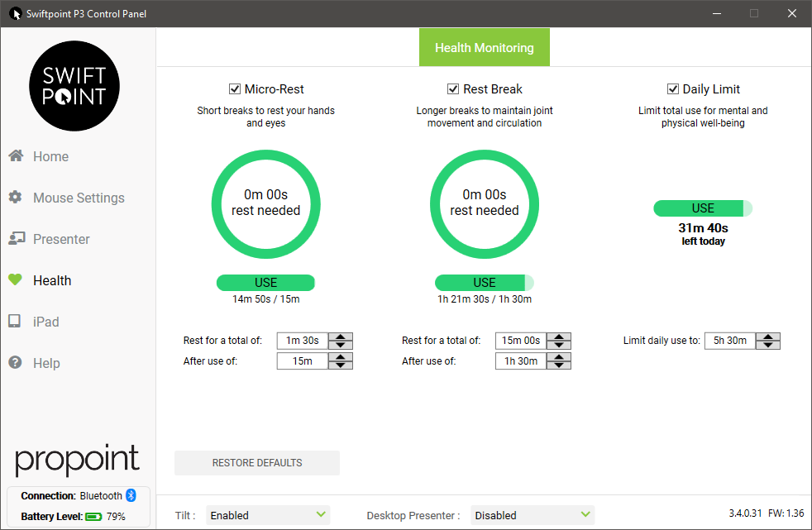Screen dimensions: 812x530
Task: Decrease the daily use limit value
Action: click(x=768, y=345)
